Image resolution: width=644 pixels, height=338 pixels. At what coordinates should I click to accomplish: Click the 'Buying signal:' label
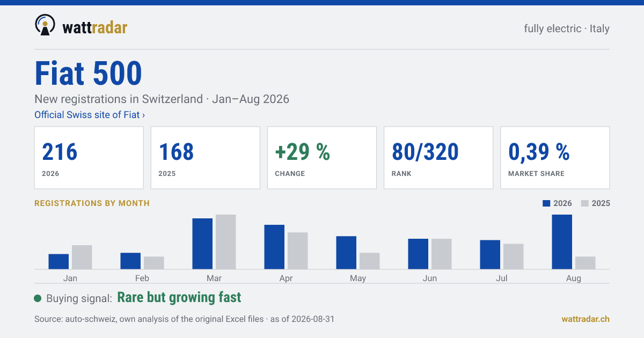click(x=79, y=299)
